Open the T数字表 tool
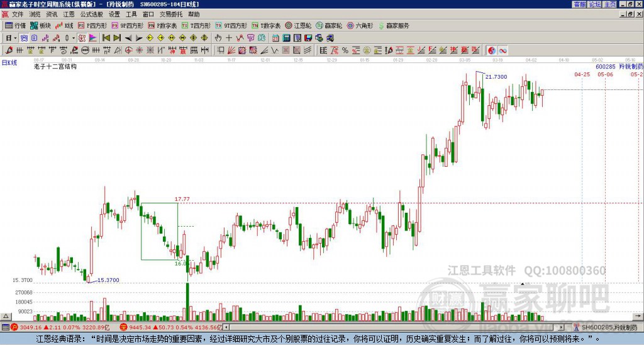644x345 pixels. click(x=266, y=25)
